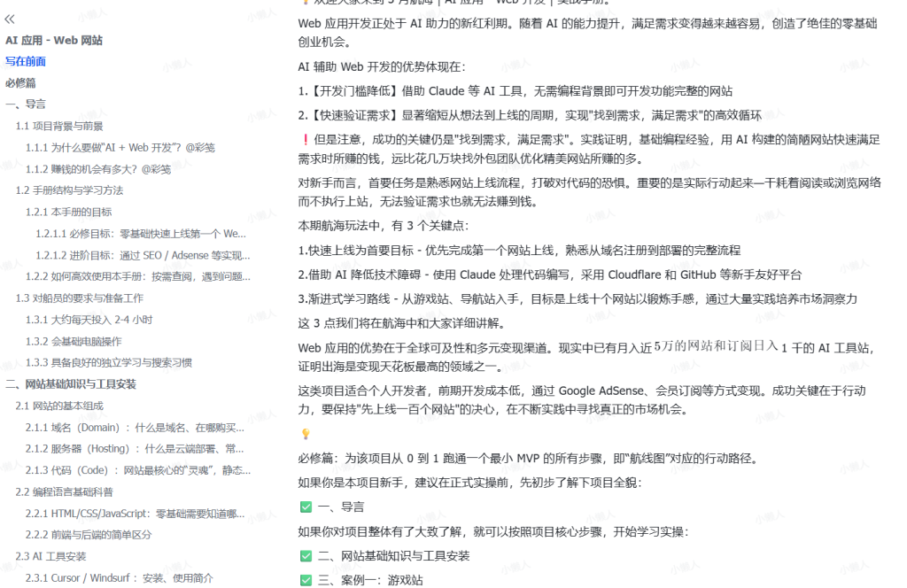Select 2.1 网站的基本组成
Screen dimensions: 907x588
(59, 406)
